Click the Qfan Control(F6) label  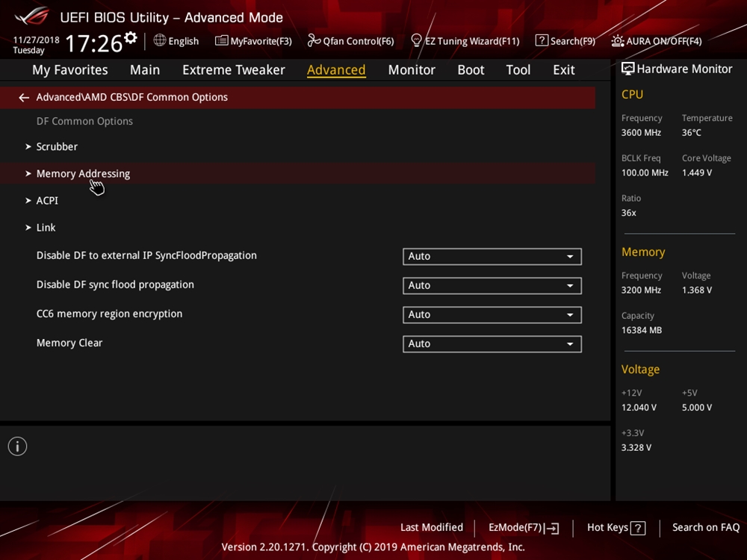click(x=359, y=41)
